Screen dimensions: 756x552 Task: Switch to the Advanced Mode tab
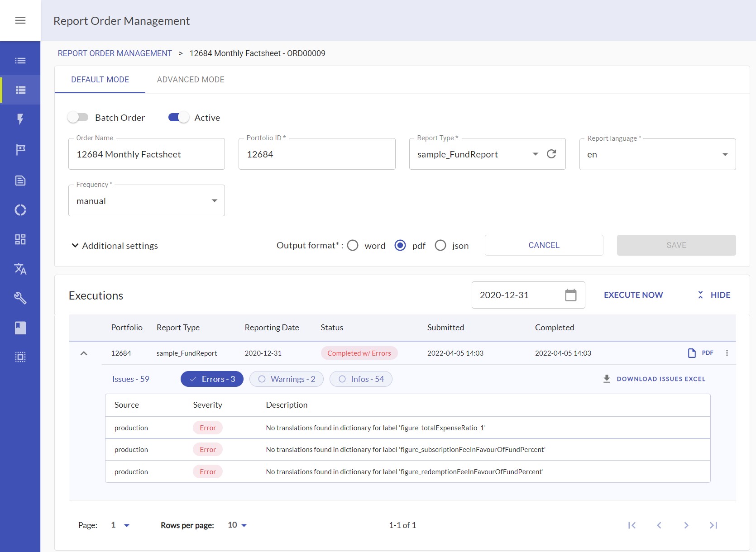[191, 80]
